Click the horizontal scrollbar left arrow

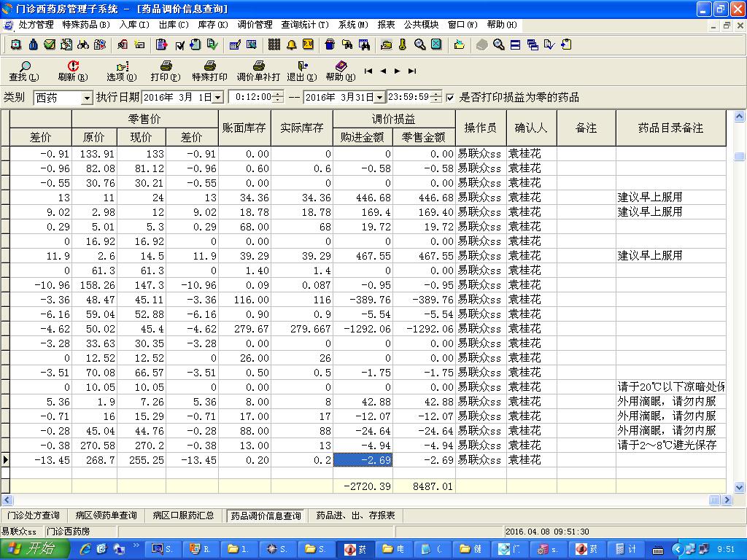tap(6, 500)
